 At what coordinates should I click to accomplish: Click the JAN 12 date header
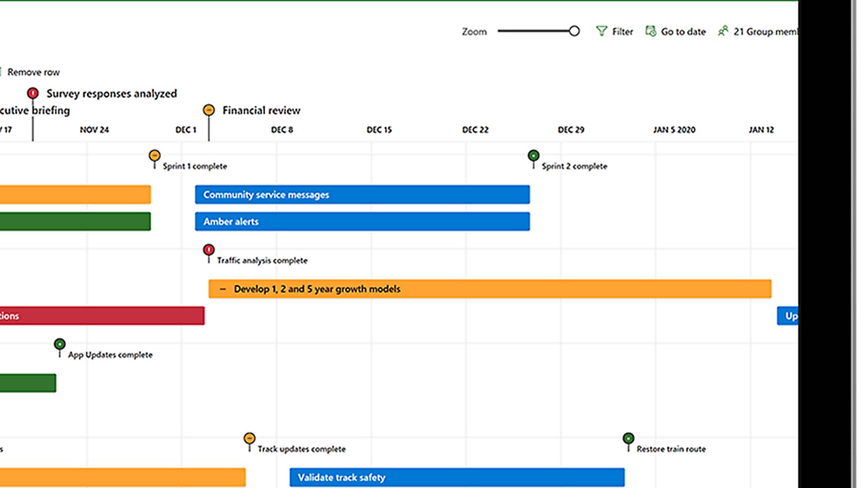tap(762, 130)
